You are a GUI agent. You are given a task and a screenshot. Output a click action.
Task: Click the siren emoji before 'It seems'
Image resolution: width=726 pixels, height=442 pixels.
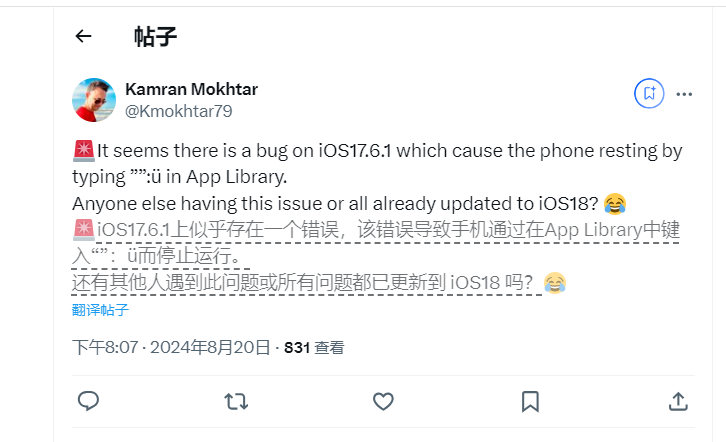tap(83, 151)
